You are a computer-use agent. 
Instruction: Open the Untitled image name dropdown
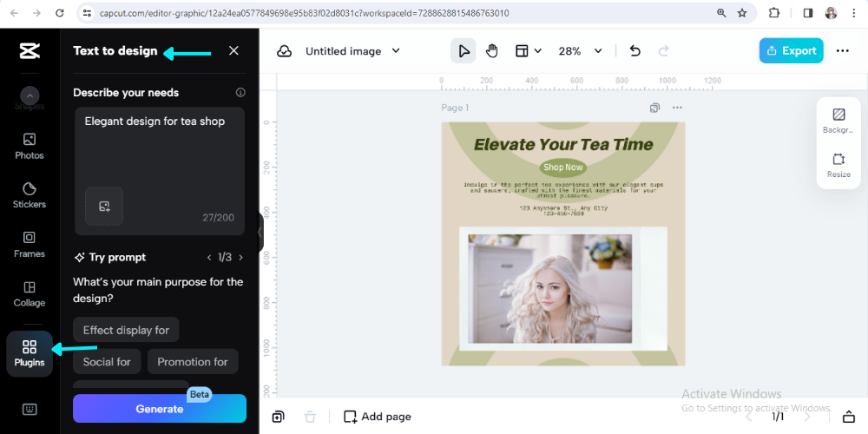click(x=352, y=51)
